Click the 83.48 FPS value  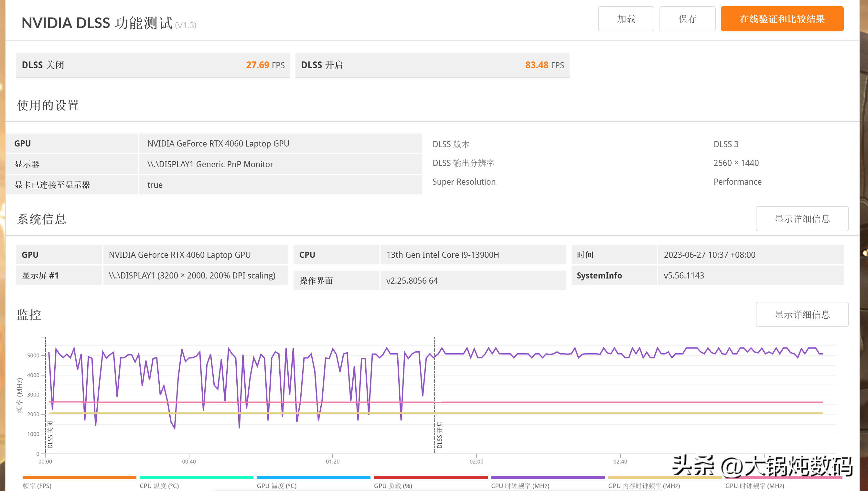coord(544,65)
